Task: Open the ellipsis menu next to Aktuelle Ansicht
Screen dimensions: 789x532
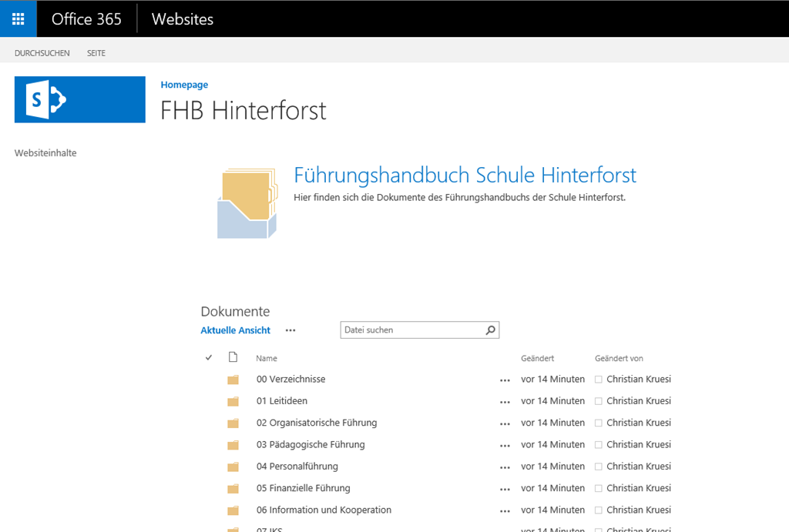Action: coord(290,330)
